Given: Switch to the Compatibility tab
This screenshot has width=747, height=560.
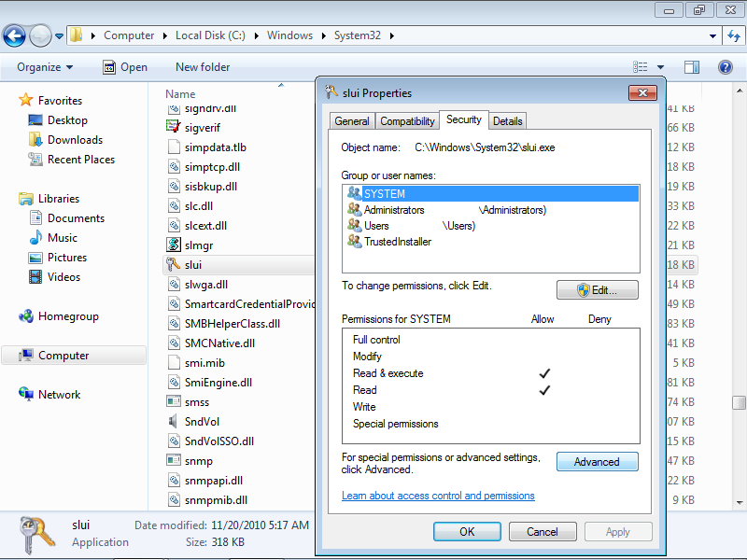Looking at the screenshot, I should coord(407,121).
